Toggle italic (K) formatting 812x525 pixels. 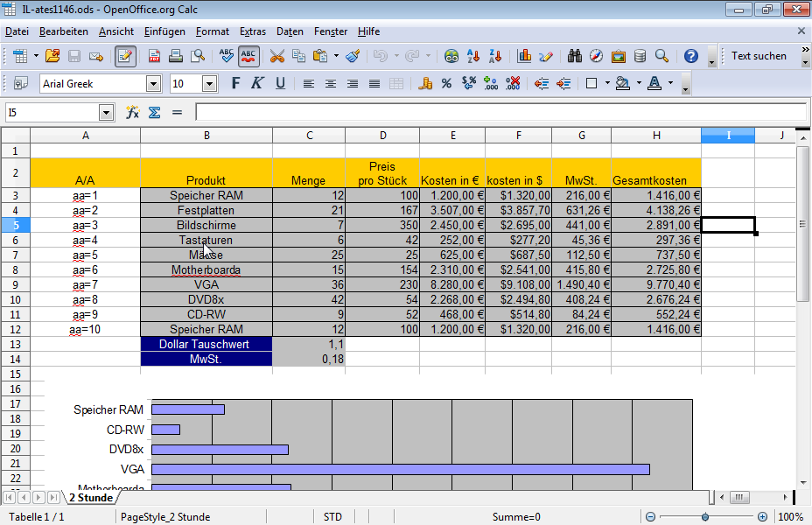click(x=257, y=83)
